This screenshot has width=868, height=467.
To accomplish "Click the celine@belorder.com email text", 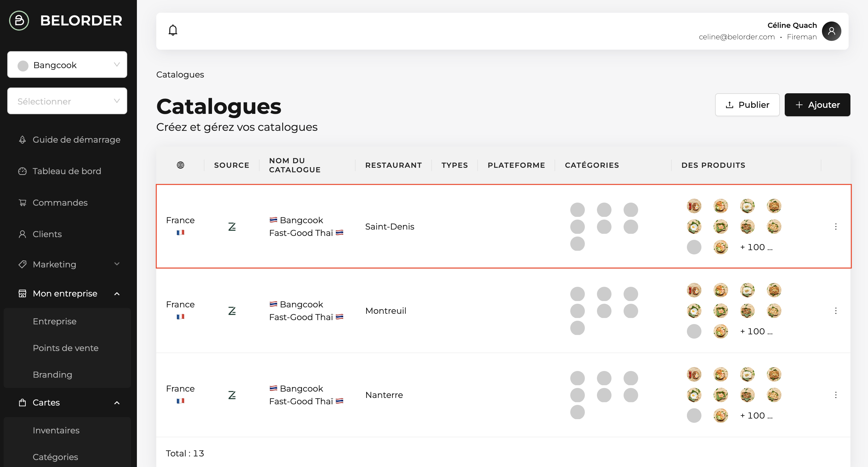I will pos(737,37).
